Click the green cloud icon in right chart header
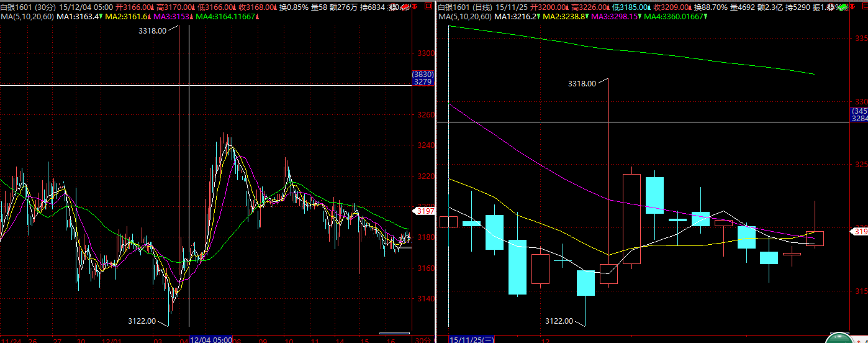 point(843,7)
